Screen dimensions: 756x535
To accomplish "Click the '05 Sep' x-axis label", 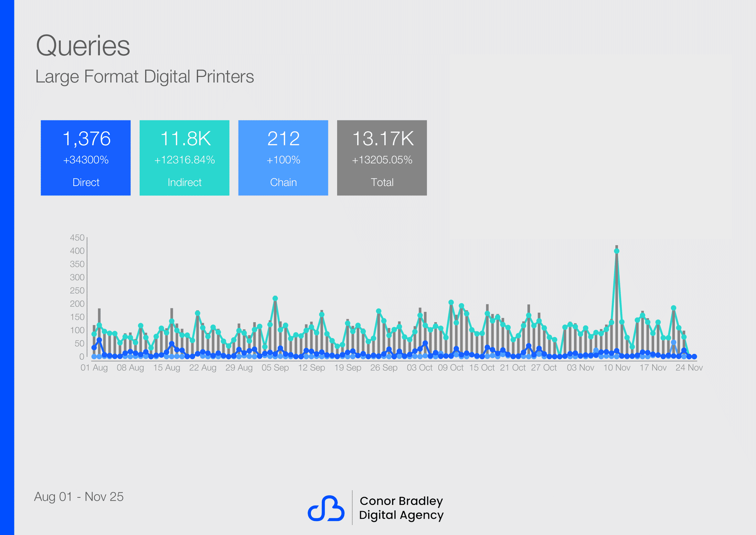I will [x=275, y=368].
